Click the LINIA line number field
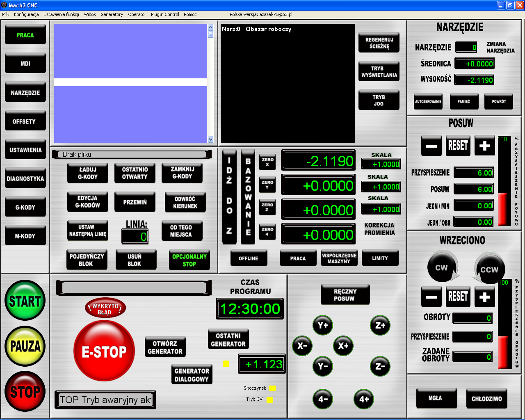525x420 pixels. pos(135,236)
